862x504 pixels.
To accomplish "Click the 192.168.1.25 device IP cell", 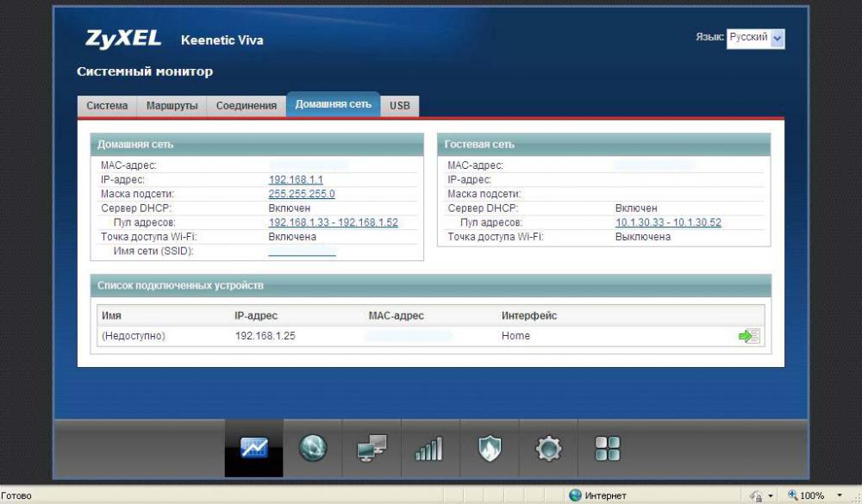I will [265, 336].
